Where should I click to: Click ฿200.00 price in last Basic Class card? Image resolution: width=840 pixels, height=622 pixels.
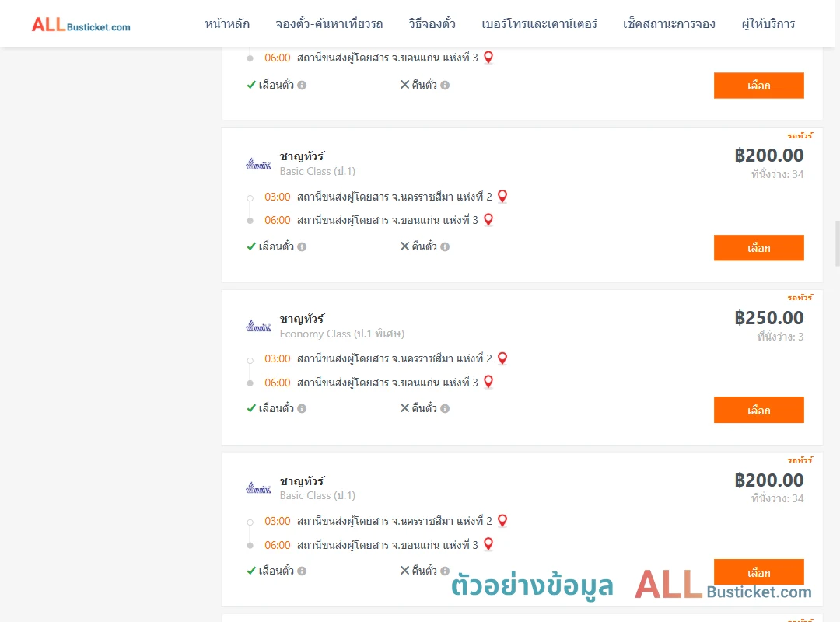pyautogui.click(x=768, y=480)
